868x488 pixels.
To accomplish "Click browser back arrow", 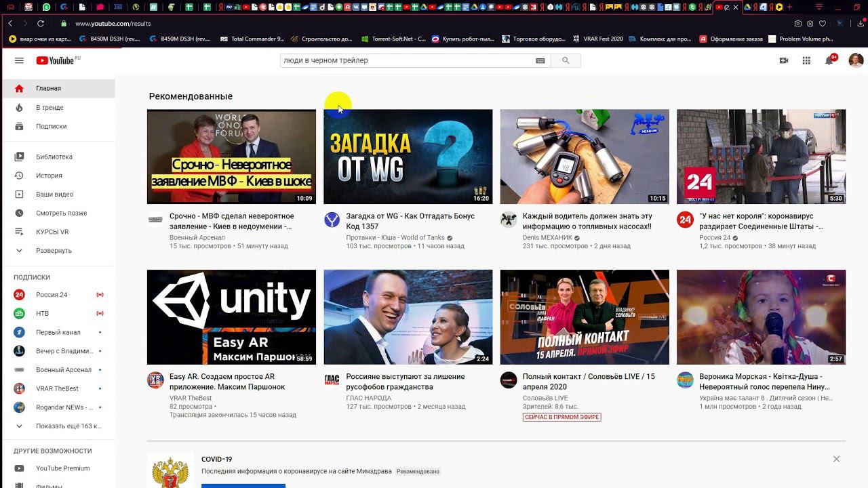I will (x=10, y=23).
